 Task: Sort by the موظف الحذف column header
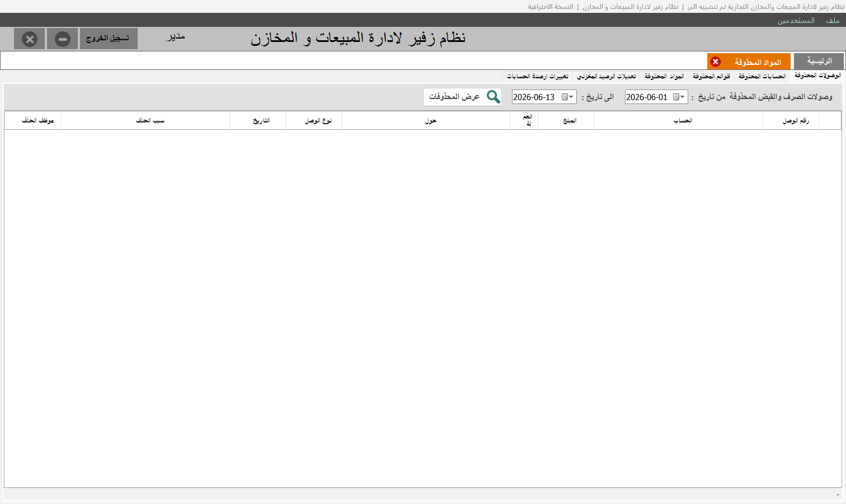(x=33, y=121)
